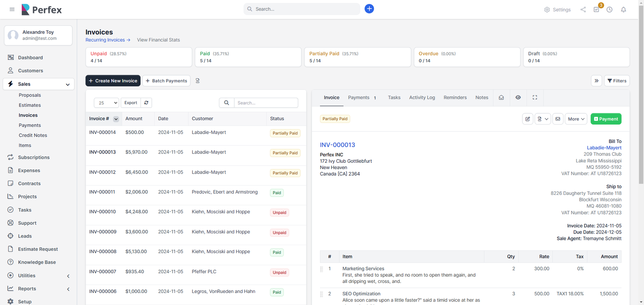This screenshot has width=644, height=305.
Task: Click the share icon in top bar
Action: click(583, 10)
